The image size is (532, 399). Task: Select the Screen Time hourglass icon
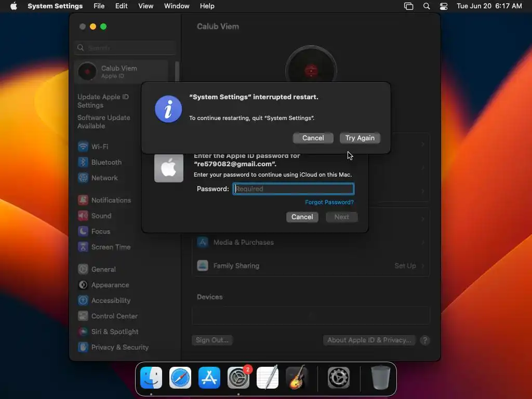[x=83, y=247]
